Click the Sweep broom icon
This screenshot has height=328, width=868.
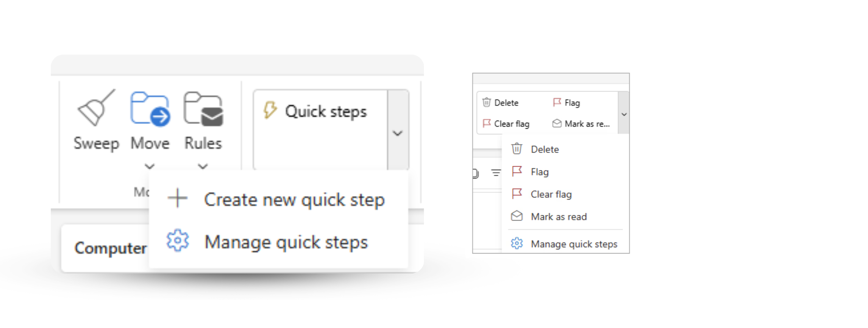tap(96, 108)
